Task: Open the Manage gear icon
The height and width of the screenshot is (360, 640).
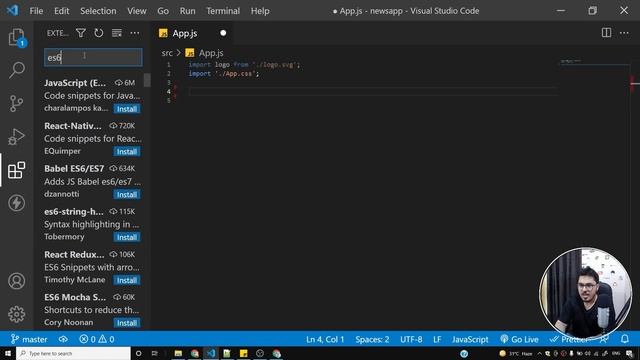Action: (x=17, y=314)
